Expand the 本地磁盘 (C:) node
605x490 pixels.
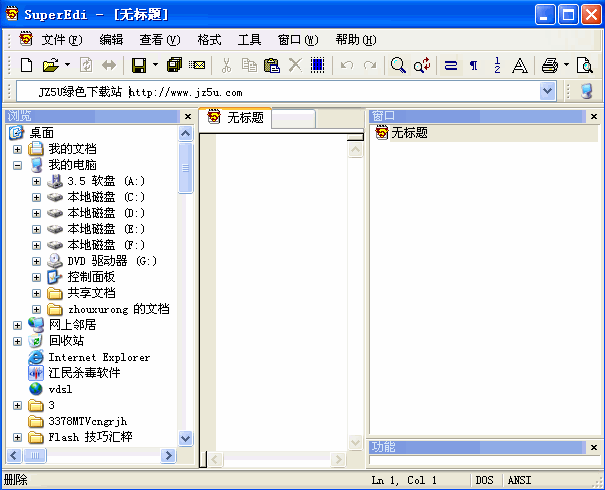click(x=36, y=197)
